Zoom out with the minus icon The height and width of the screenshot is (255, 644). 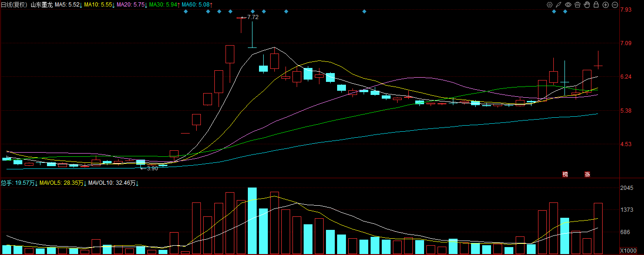(x=615, y=5)
